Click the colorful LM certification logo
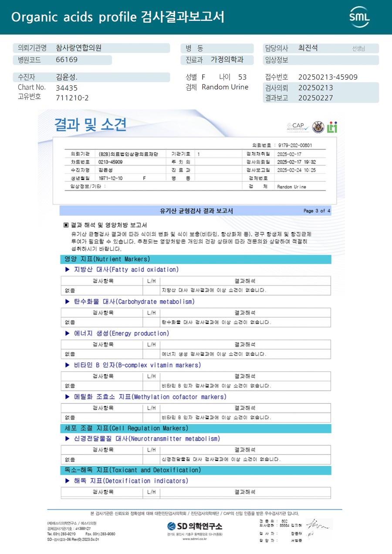Screen dimensions: 392x554 pos(333,127)
